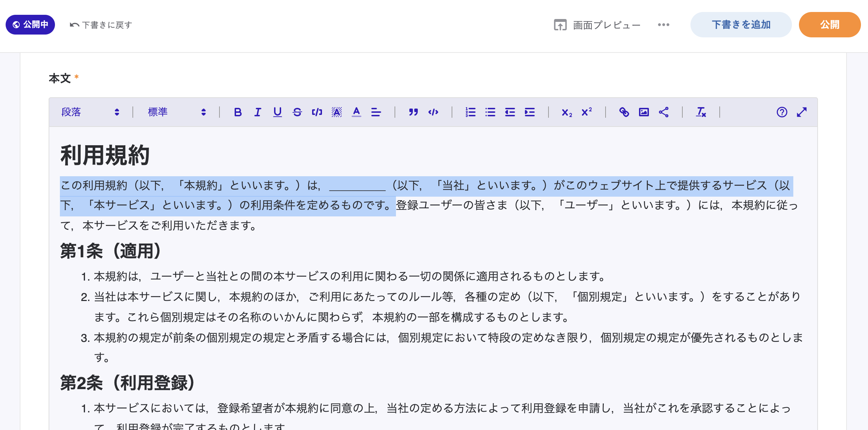The height and width of the screenshot is (430, 868).
Task: Insert a bulleted list
Action: tap(490, 112)
